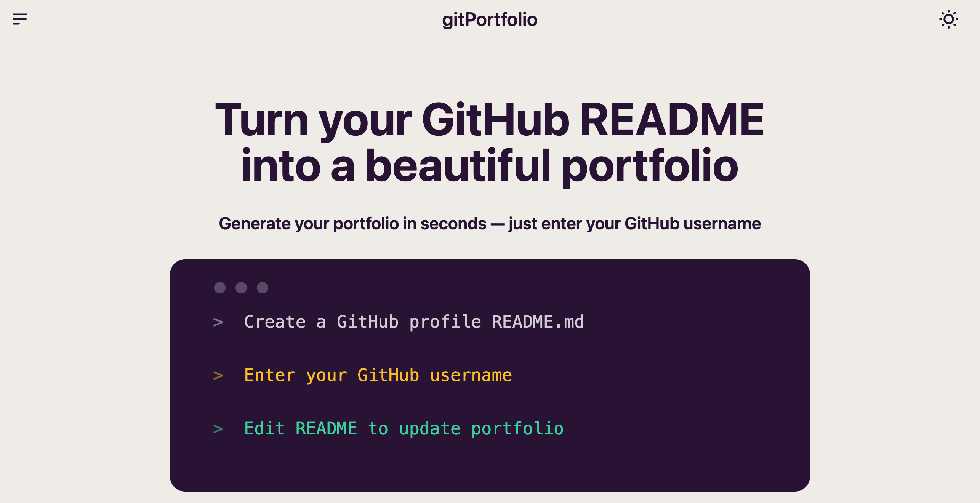Click the first terminal window dot
980x503 pixels.
tap(220, 288)
